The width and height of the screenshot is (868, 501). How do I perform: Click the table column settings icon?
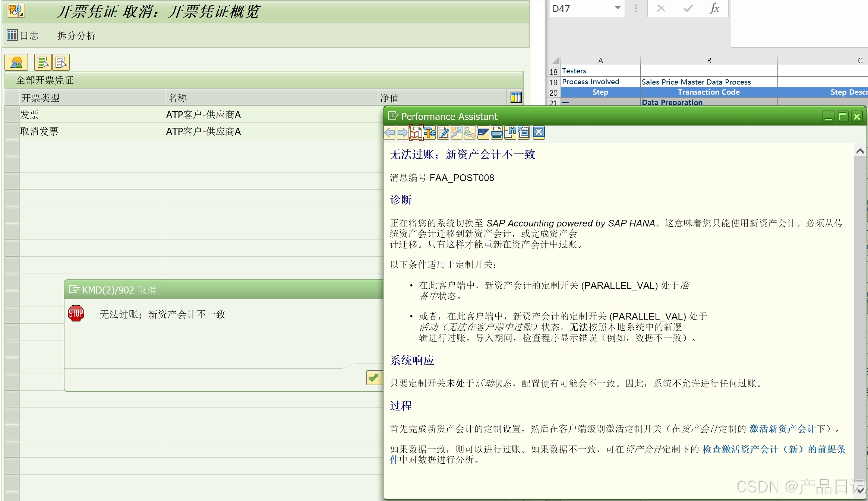(516, 98)
